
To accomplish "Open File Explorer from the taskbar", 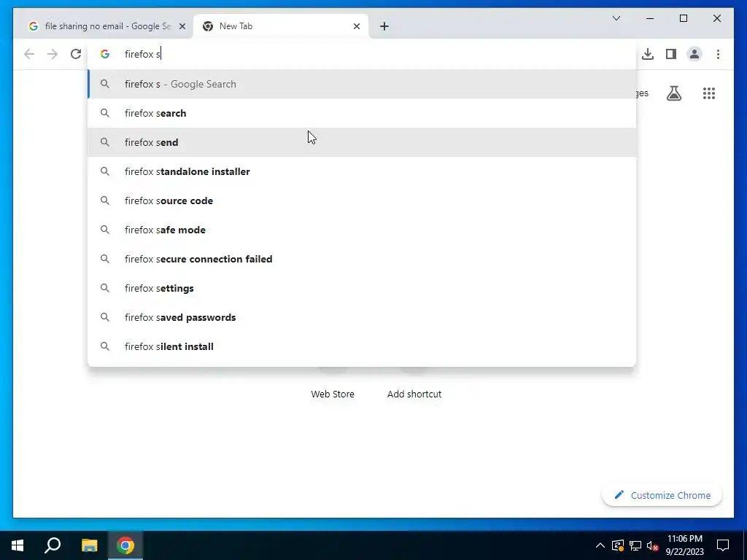I will [x=89, y=545].
